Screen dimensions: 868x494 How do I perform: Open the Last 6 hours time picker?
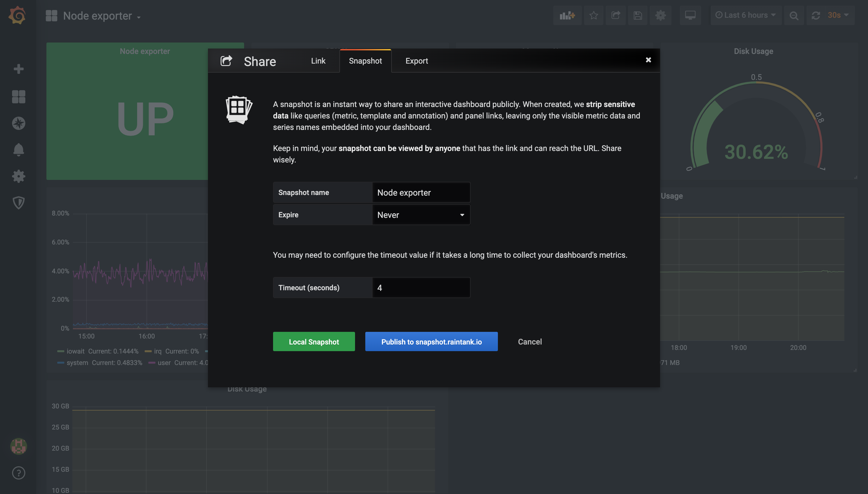(x=746, y=15)
